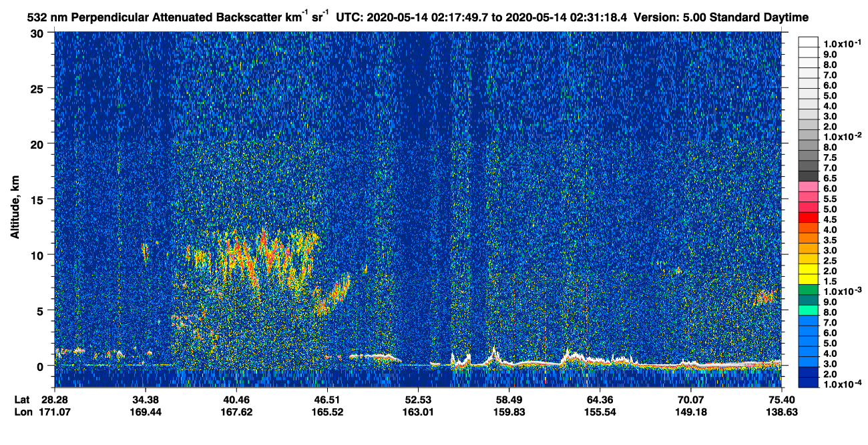Click altitude tick label '15'
868x445 pixels.
click(39, 199)
